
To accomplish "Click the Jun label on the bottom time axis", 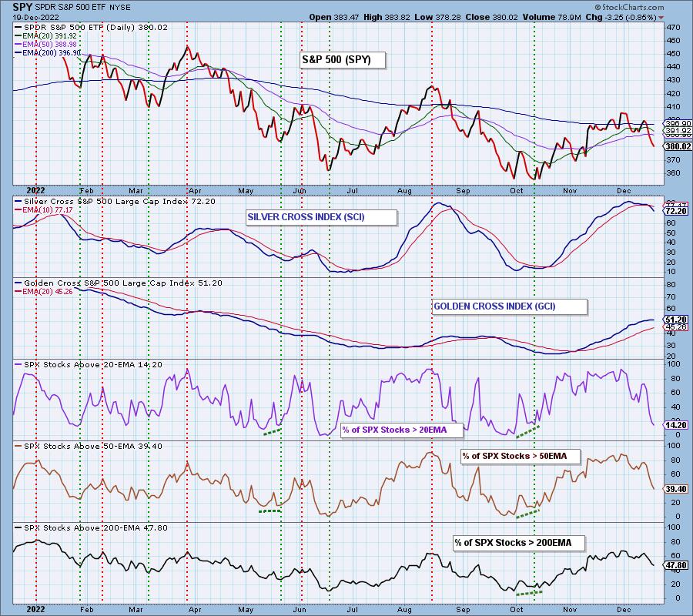I will pos(300,609).
